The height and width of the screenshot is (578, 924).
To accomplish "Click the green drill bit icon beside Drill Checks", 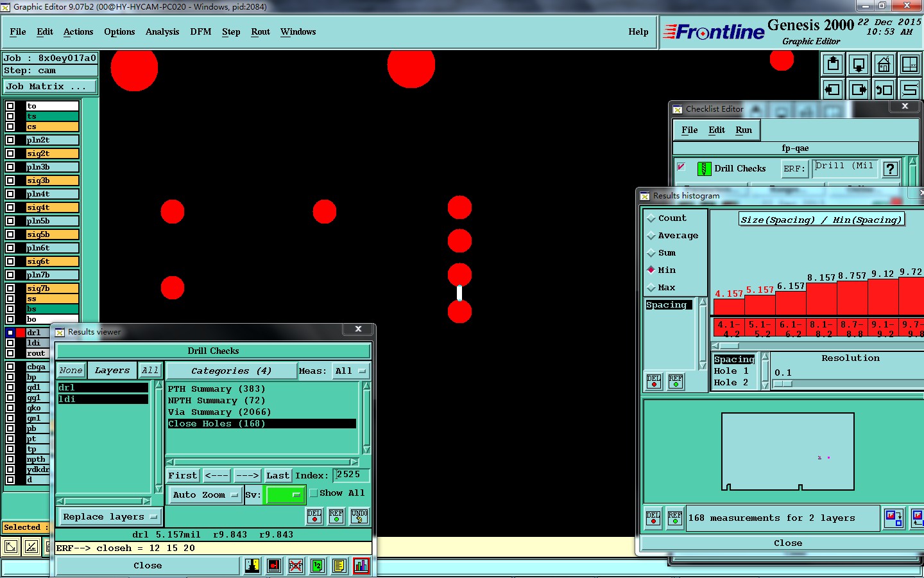I will click(x=704, y=169).
